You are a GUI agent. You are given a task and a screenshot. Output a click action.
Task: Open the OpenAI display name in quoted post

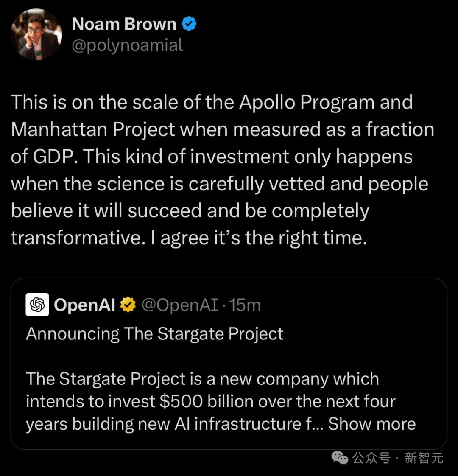85,305
